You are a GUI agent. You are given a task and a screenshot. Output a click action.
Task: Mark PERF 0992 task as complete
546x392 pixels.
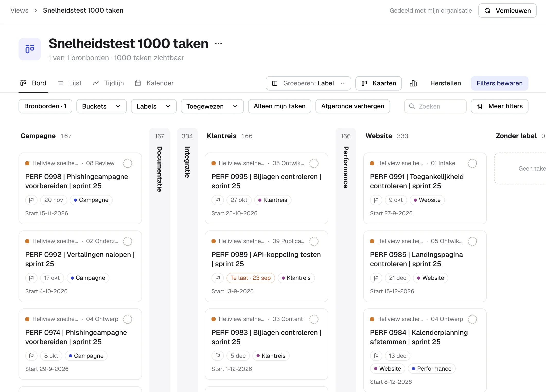128,241
